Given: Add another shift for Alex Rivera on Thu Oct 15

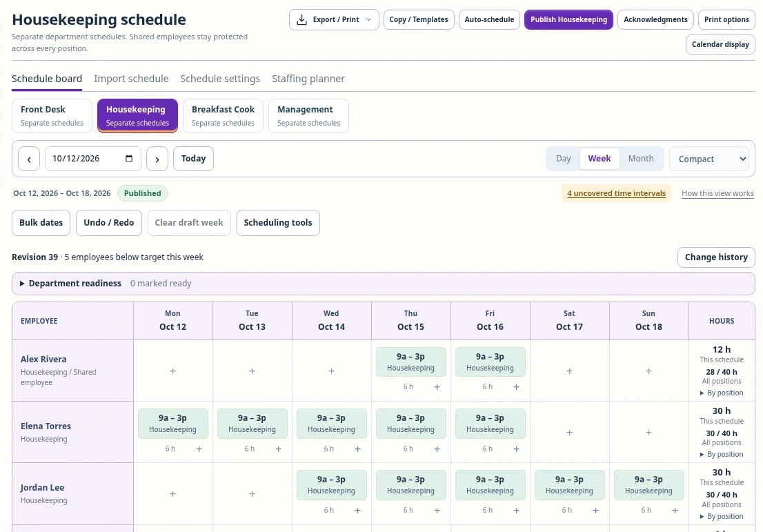Looking at the screenshot, I should coord(437,387).
